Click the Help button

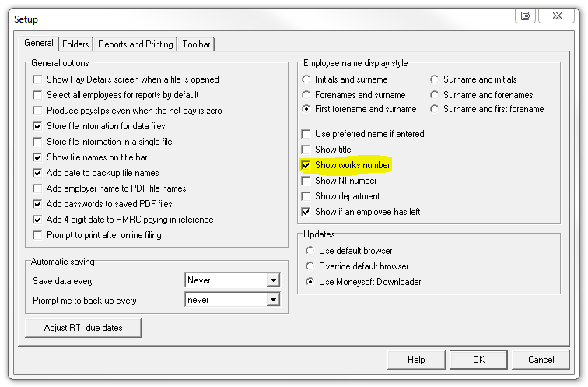[416, 360]
